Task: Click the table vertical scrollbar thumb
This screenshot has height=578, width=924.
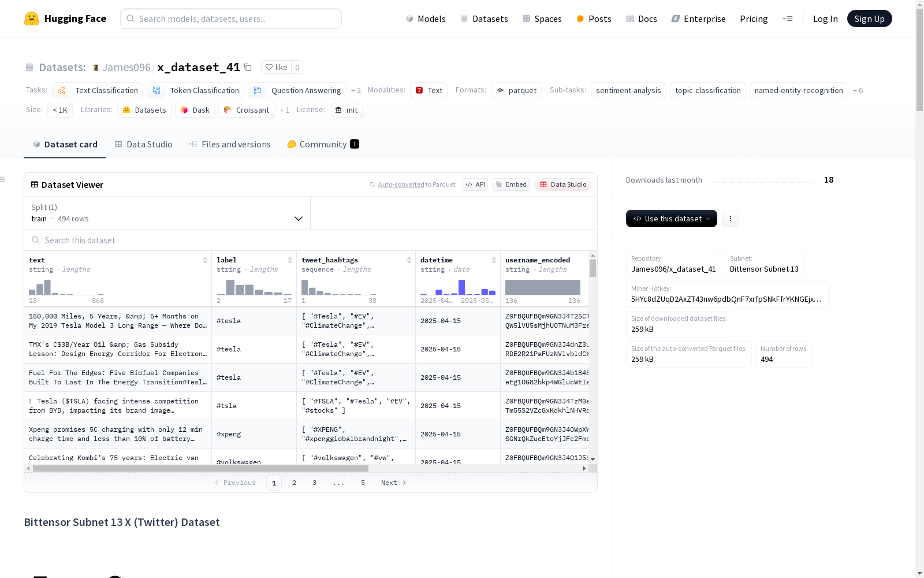Action: click(x=593, y=268)
